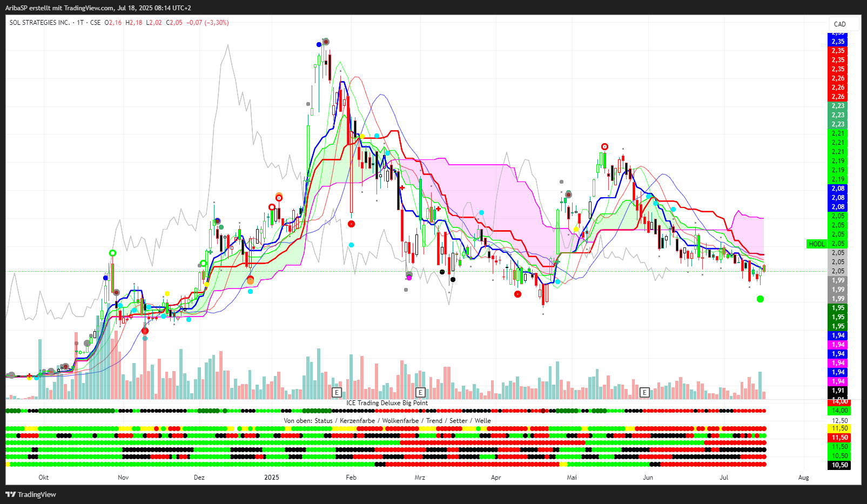Click the earnings E marker near Feb
The width and height of the screenshot is (867, 504).
337,392
